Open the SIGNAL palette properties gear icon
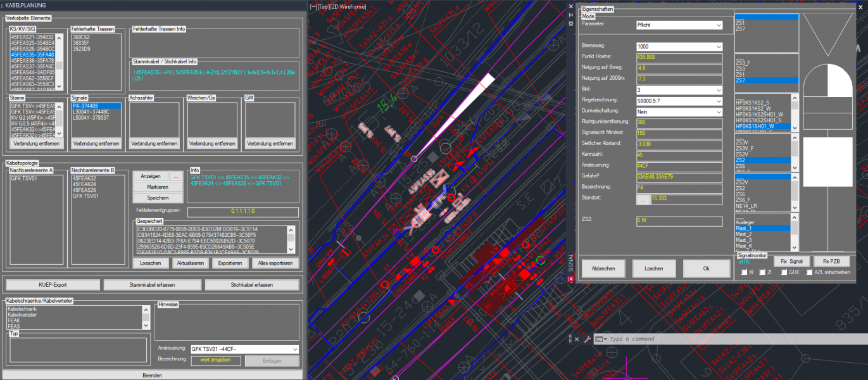The height and width of the screenshot is (380, 868). click(571, 23)
